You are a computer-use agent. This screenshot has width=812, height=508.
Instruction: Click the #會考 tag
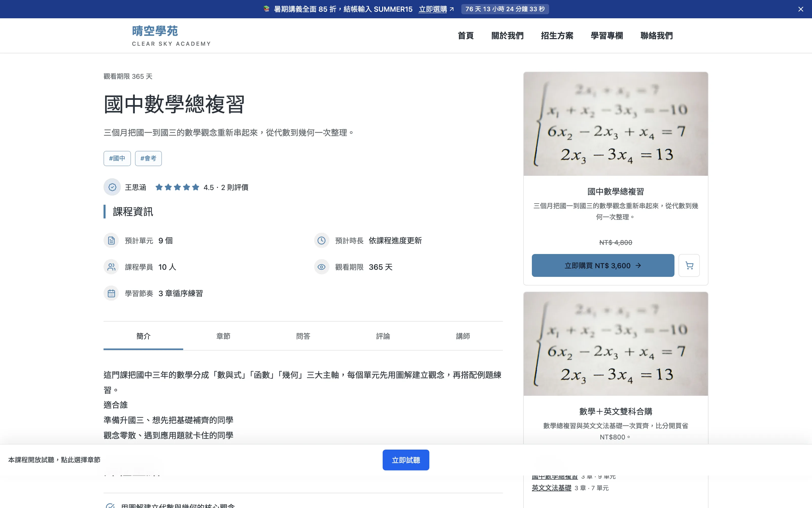[148, 158]
